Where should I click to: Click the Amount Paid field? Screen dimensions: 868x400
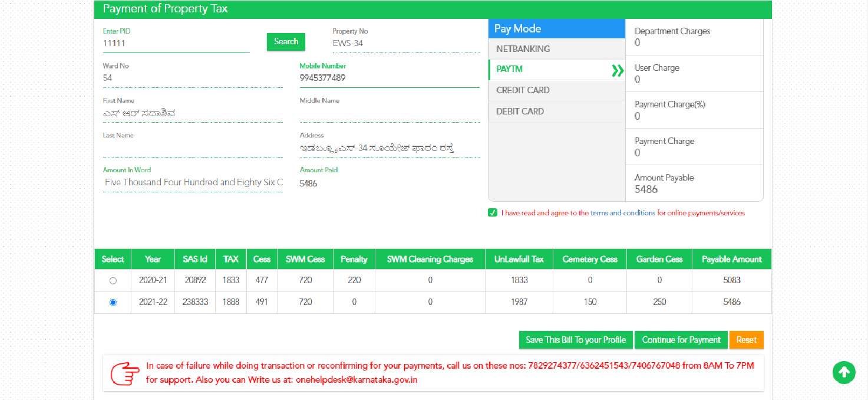click(389, 183)
